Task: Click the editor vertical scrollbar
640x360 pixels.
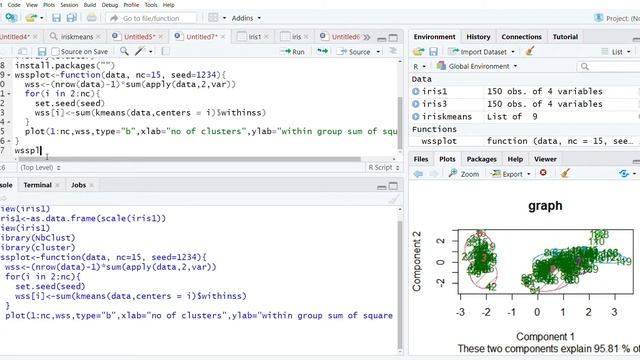Action: pyautogui.click(x=400, y=123)
